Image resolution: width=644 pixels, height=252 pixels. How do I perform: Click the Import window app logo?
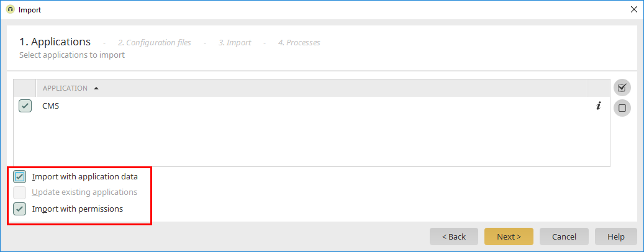pyautogui.click(x=11, y=9)
